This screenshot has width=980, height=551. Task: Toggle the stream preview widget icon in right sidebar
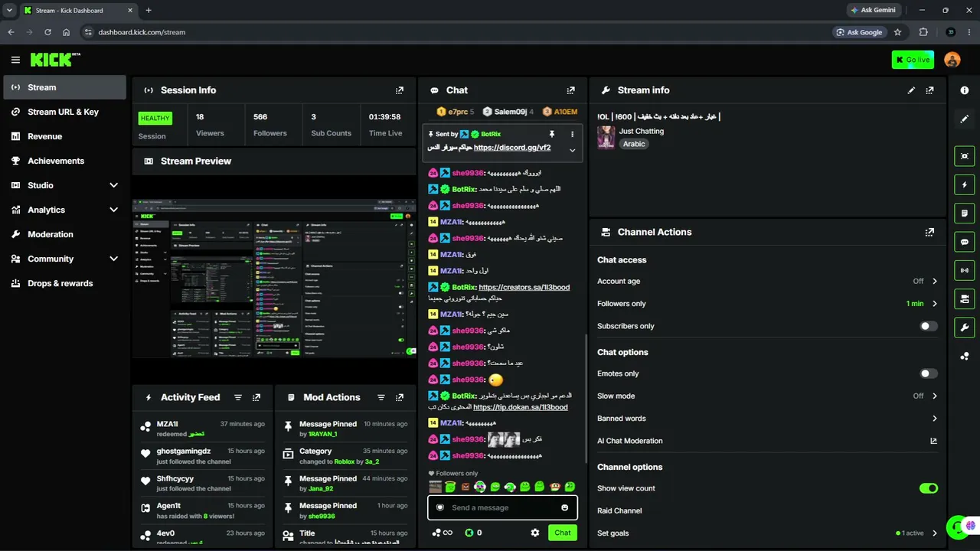pyautogui.click(x=965, y=156)
